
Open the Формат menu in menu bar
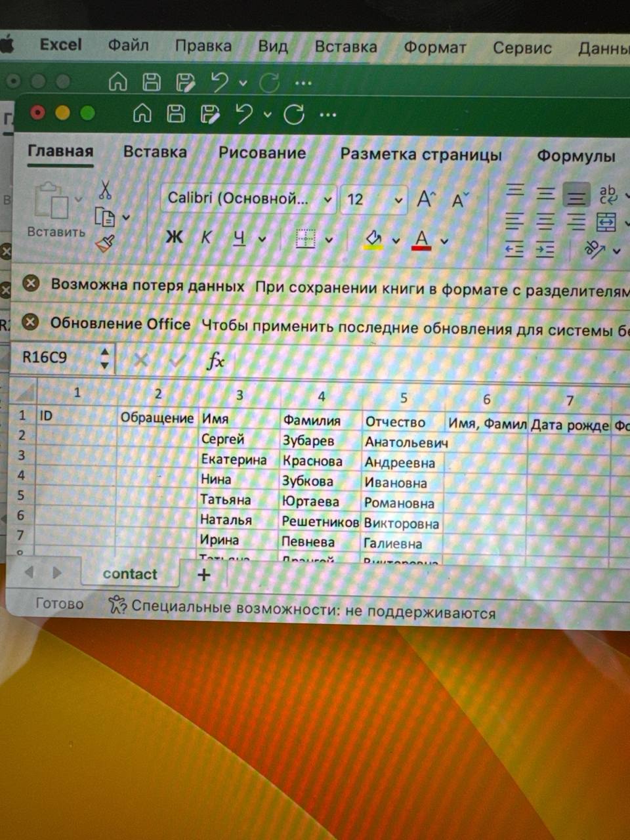coord(435,48)
